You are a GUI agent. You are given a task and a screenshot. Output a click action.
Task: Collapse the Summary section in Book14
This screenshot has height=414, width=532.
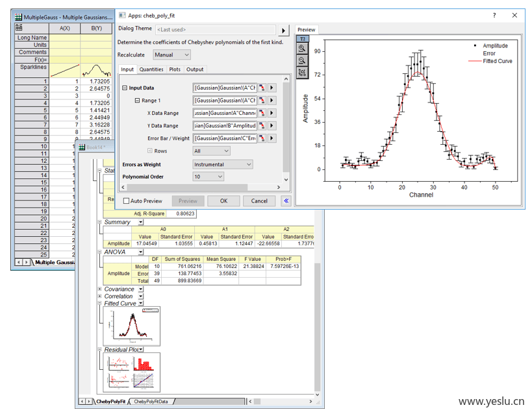pyautogui.click(x=100, y=223)
